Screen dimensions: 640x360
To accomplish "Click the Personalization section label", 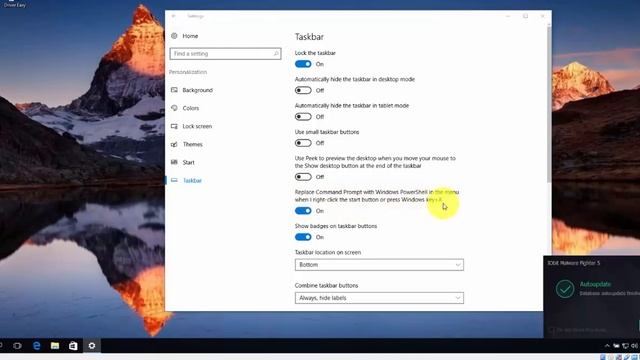I will pos(188,72).
